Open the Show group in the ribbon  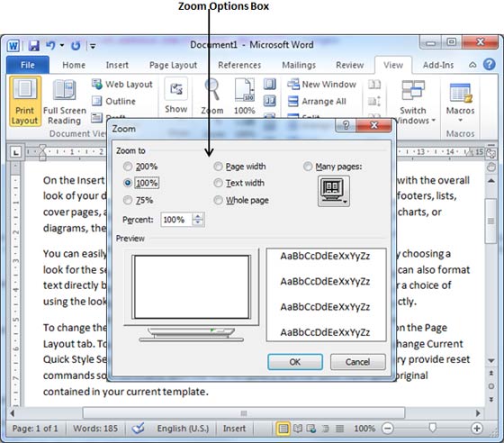pyautogui.click(x=175, y=95)
